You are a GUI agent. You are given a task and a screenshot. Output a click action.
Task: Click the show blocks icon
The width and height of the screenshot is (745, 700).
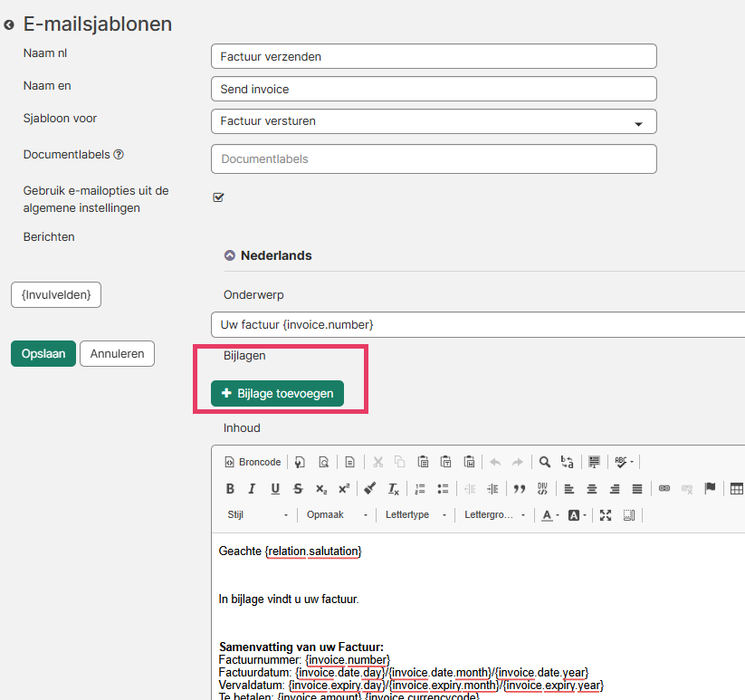628,515
